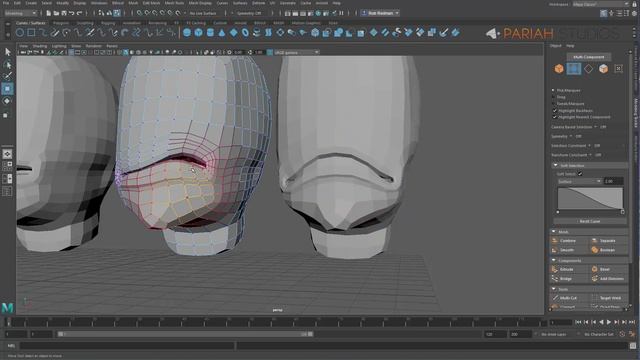Collapse the Soft Selection section
The height and width of the screenshot is (360, 640).
point(555,165)
